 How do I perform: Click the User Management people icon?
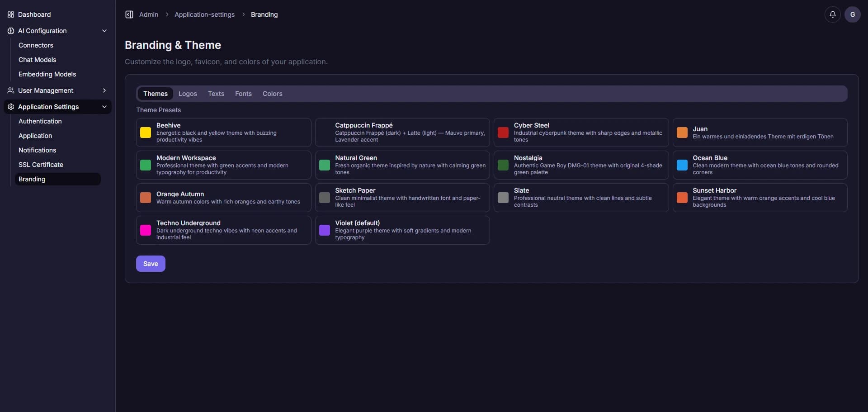click(10, 90)
